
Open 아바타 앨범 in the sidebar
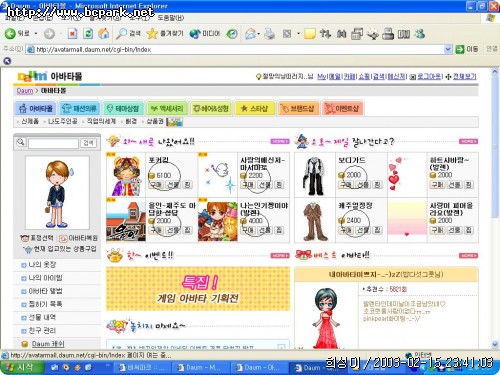[x=45, y=291]
